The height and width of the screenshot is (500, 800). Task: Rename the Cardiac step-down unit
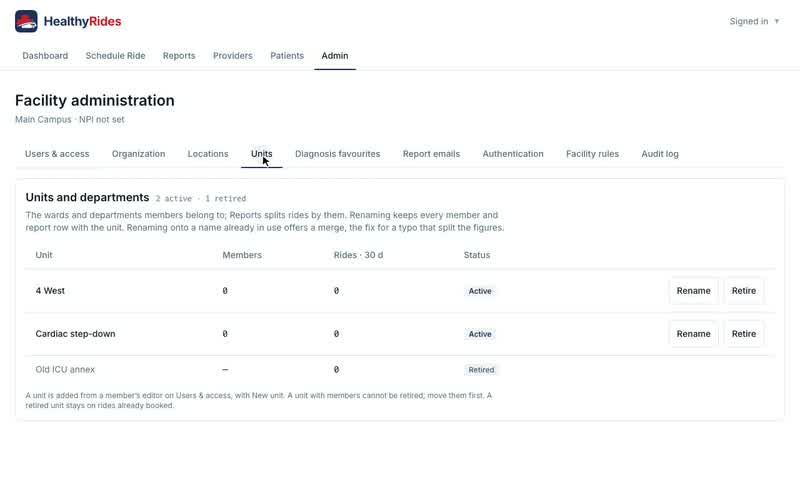click(693, 334)
